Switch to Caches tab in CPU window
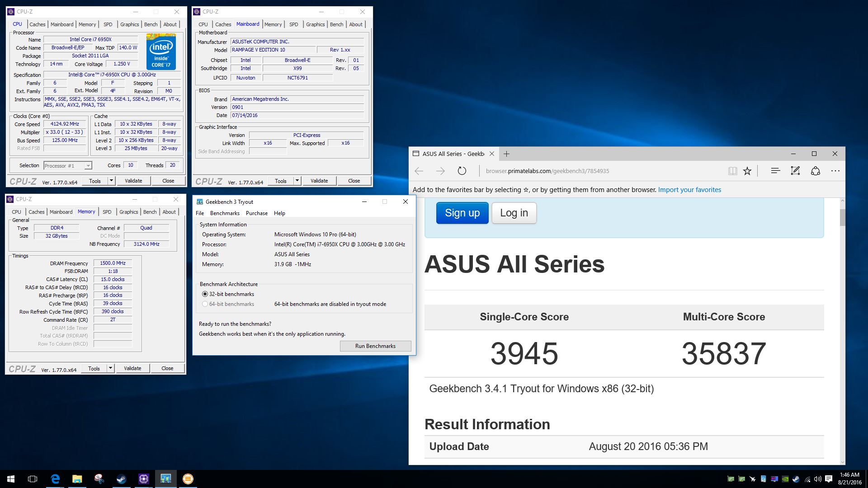 tap(38, 24)
